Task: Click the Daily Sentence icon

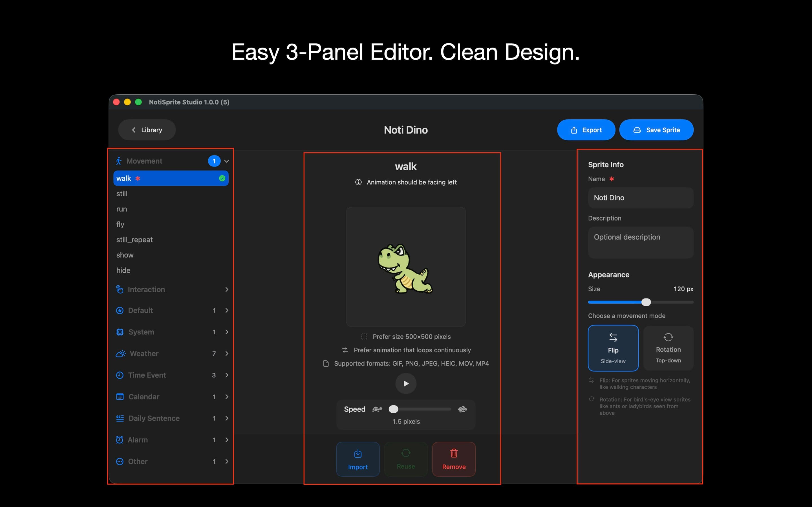Action: point(120,418)
